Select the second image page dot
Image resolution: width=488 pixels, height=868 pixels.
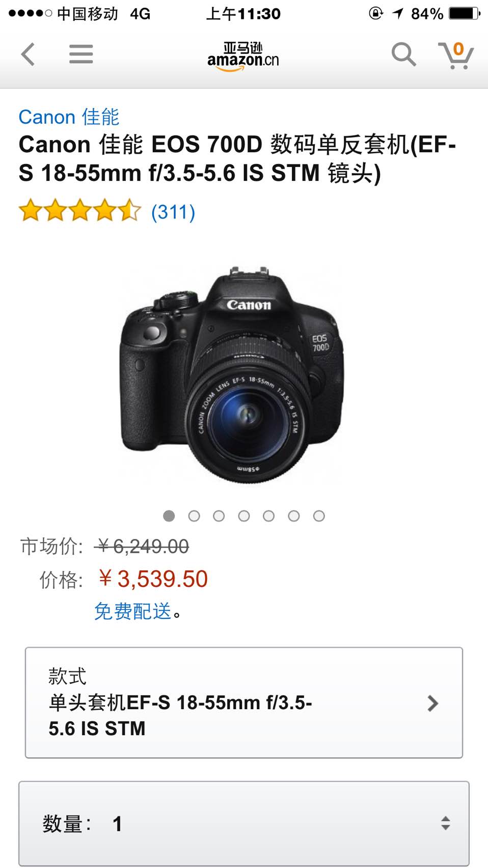click(x=194, y=516)
